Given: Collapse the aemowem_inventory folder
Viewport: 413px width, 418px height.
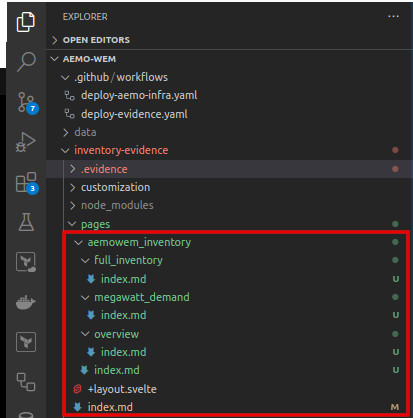Looking at the screenshot, I should pos(79,242).
